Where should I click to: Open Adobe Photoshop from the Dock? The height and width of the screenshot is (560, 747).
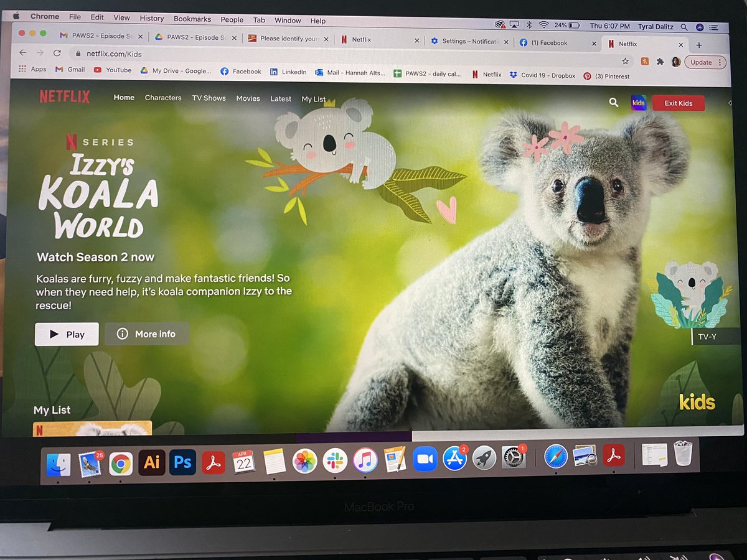click(x=182, y=462)
